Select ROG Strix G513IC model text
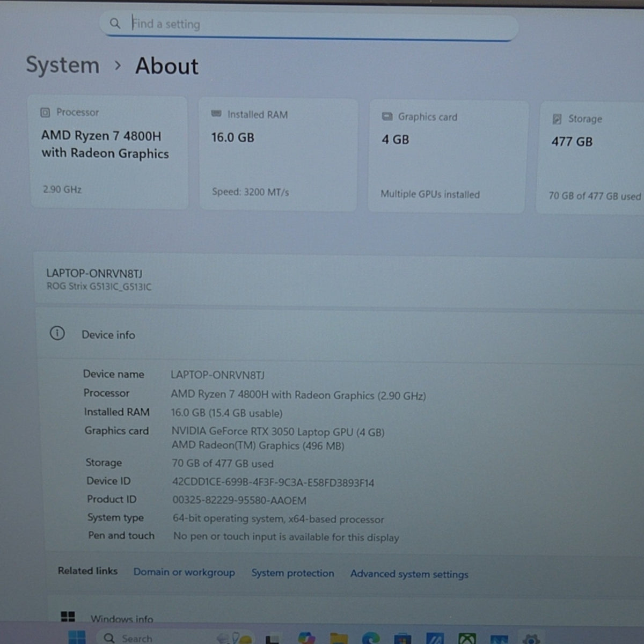This screenshot has height=644, width=644. click(99, 287)
